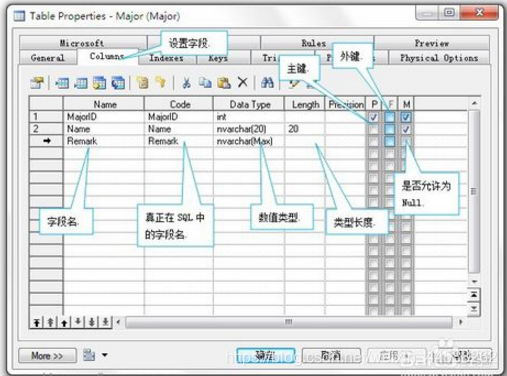Screen dimensions: 507x376
Task: Select row header number 2
Action: (46, 129)
